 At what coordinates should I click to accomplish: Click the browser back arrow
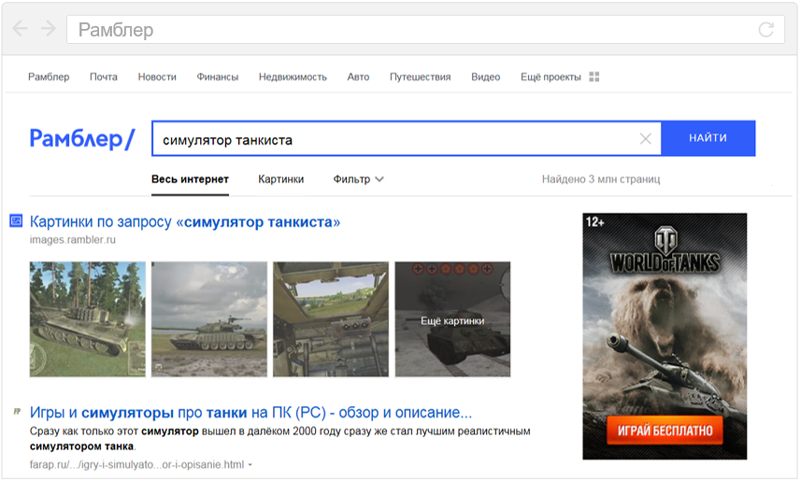(x=20, y=29)
